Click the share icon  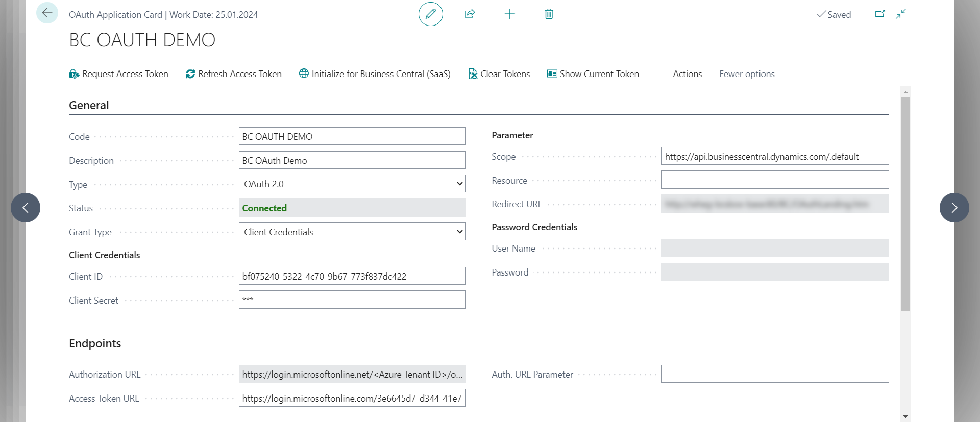coord(470,14)
